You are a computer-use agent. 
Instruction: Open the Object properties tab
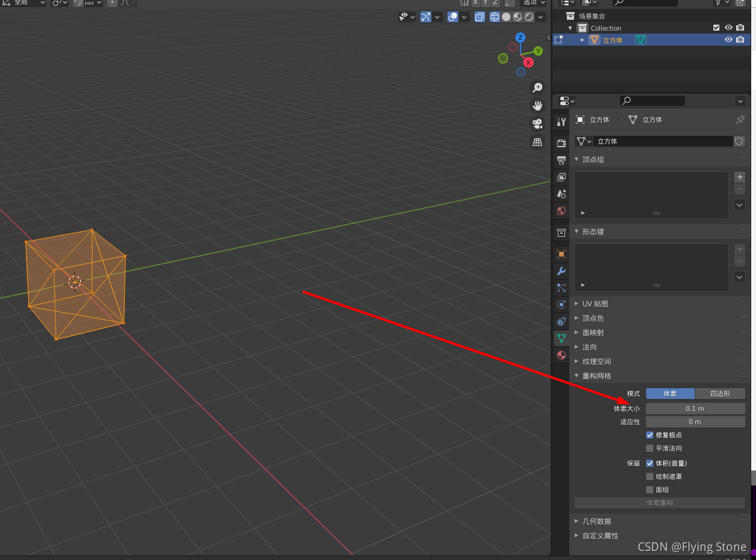coord(561,254)
